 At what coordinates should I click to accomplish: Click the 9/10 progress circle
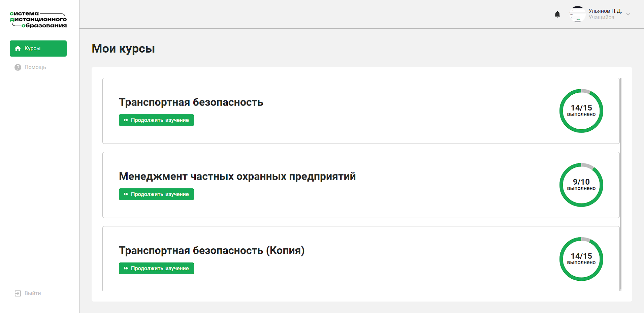581,185
